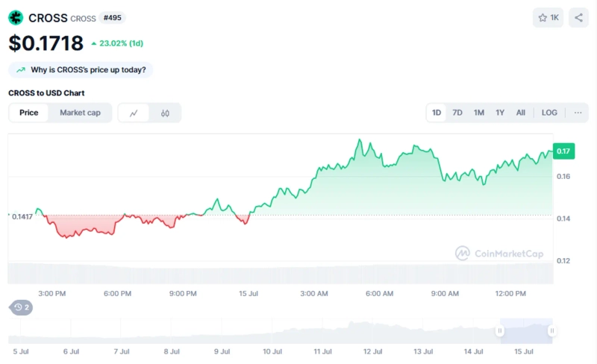Open 'Why is CROSS's price up today?'
This screenshot has height=364, width=597.
pyautogui.click(x=88, y=70)
